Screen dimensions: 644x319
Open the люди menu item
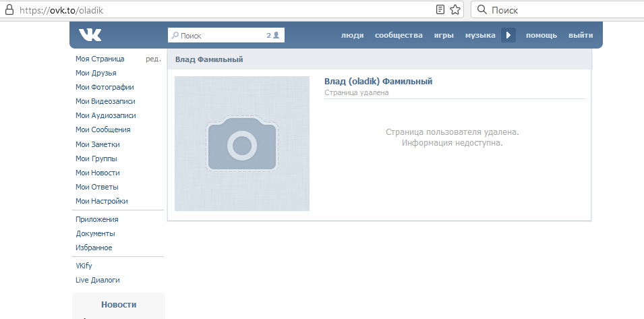[353, 35]
